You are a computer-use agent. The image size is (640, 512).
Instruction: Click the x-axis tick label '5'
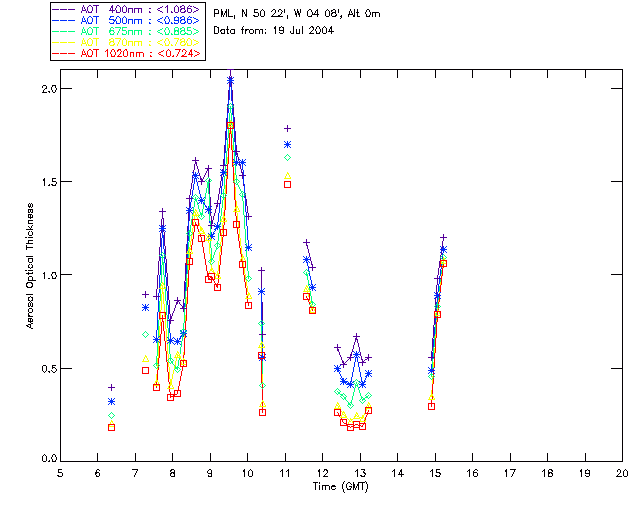coord(60,473)
